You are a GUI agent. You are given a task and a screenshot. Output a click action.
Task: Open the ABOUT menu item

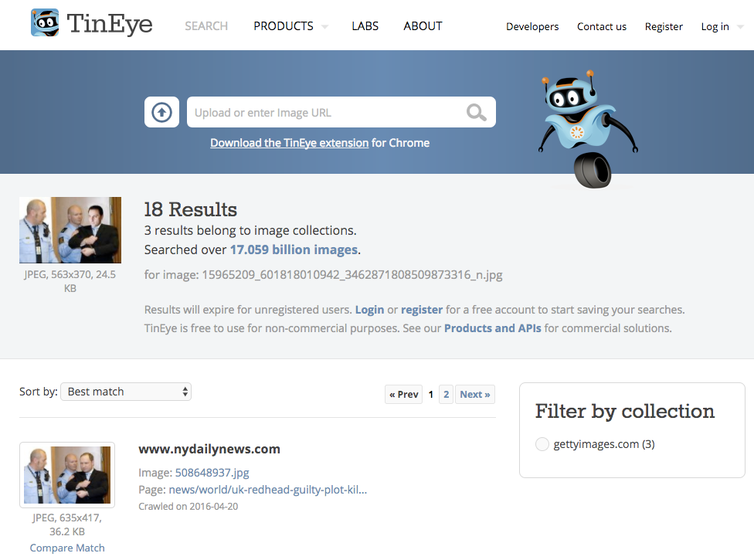tap(423, 26)
